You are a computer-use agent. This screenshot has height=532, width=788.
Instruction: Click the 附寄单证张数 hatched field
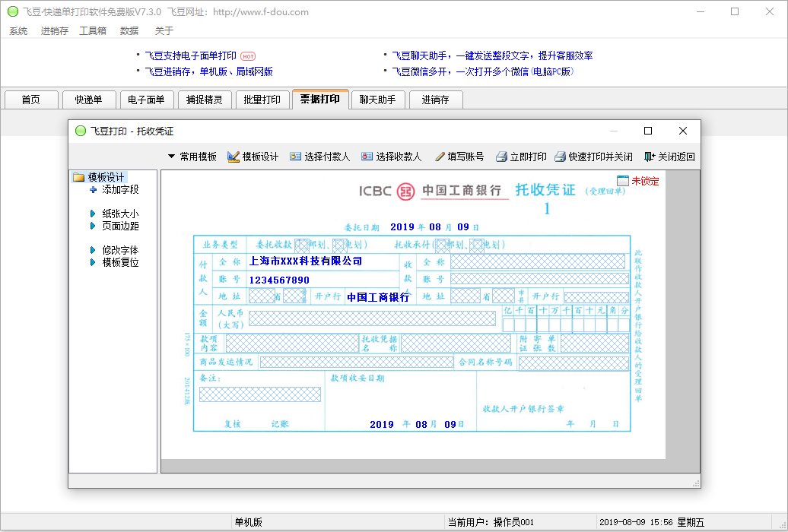pos(595,343)
